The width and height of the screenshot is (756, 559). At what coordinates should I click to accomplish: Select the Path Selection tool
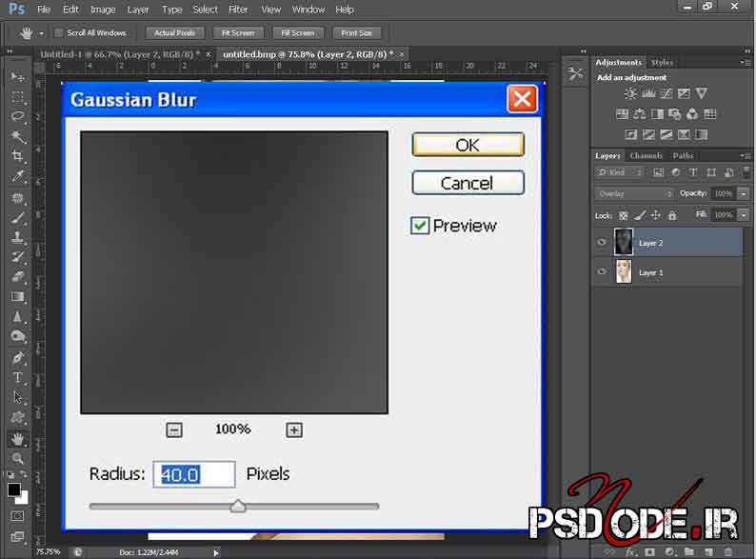coord(18,397)
